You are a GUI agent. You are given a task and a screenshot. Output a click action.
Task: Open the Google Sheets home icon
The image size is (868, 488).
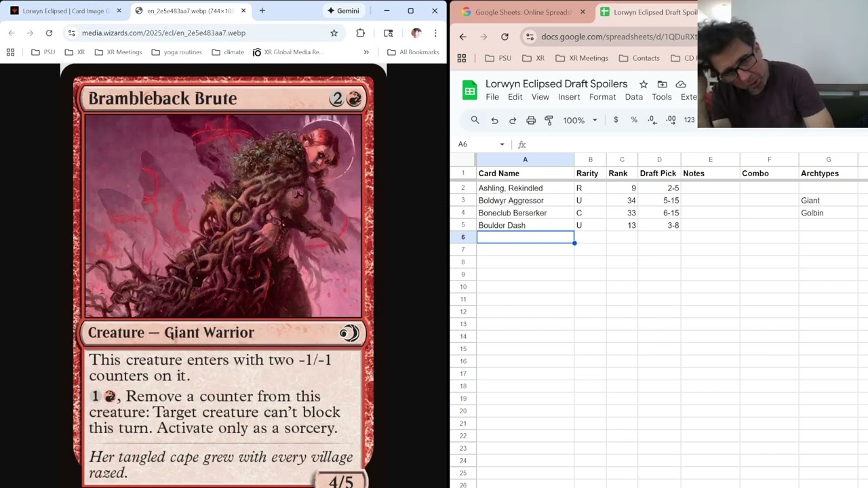469,90
